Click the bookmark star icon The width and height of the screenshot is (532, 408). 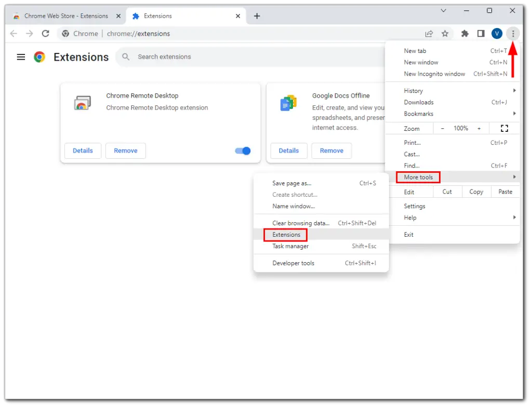445,33
